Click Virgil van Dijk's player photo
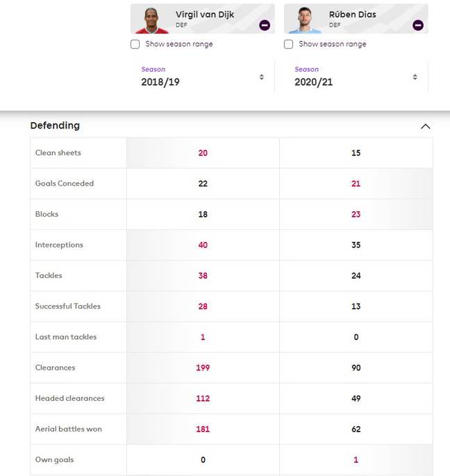The image size is (450, 476). pyautogui.click(x=151, y=20)
